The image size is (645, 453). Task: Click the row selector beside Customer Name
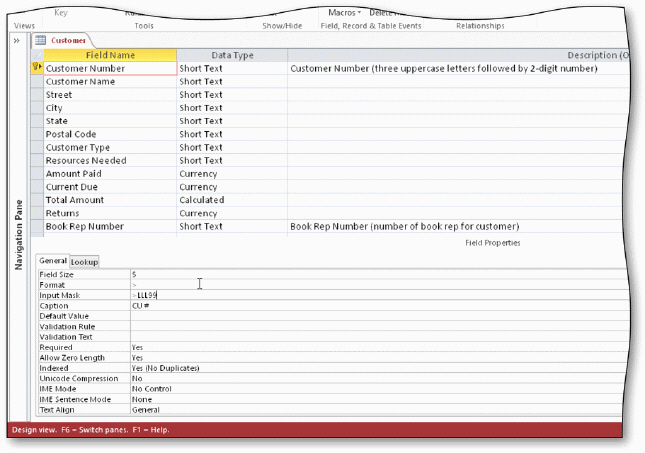(x=37, y=81)
